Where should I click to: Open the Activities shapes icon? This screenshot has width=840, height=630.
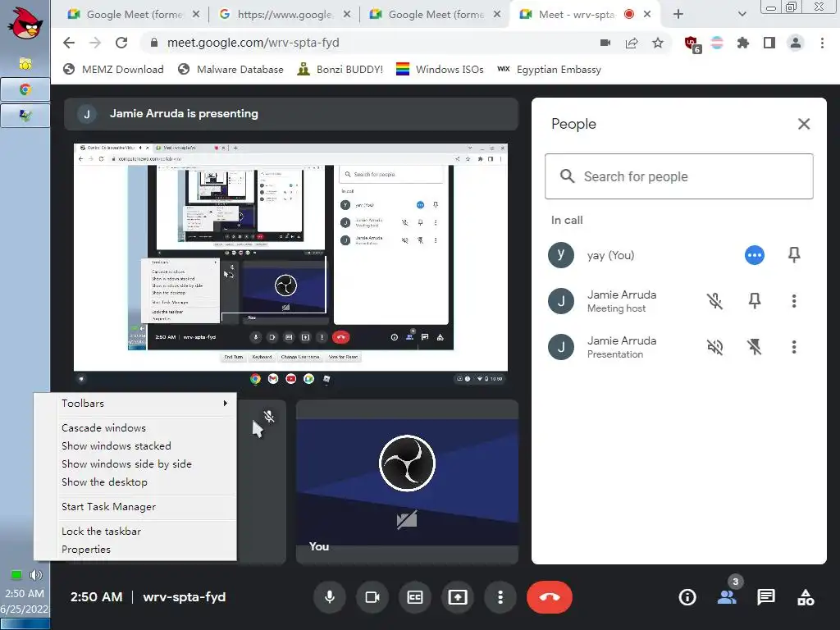tap(806, 597)
